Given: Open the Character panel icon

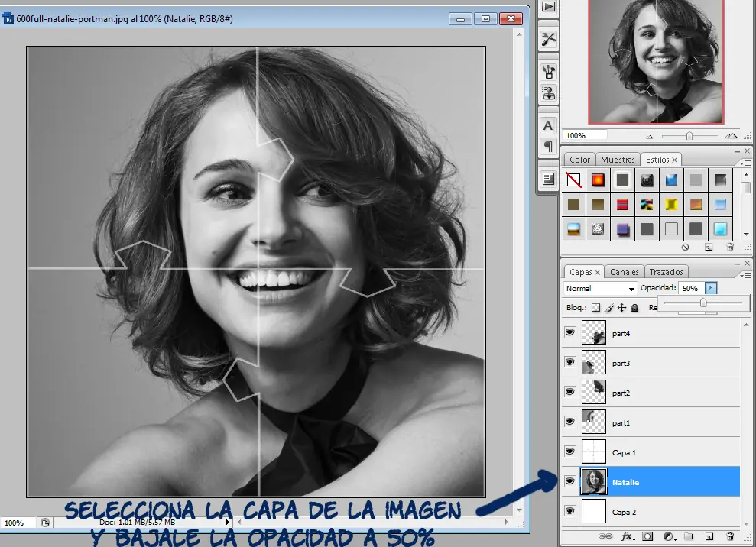Looking at the screenshot, I should pos(548,125).
